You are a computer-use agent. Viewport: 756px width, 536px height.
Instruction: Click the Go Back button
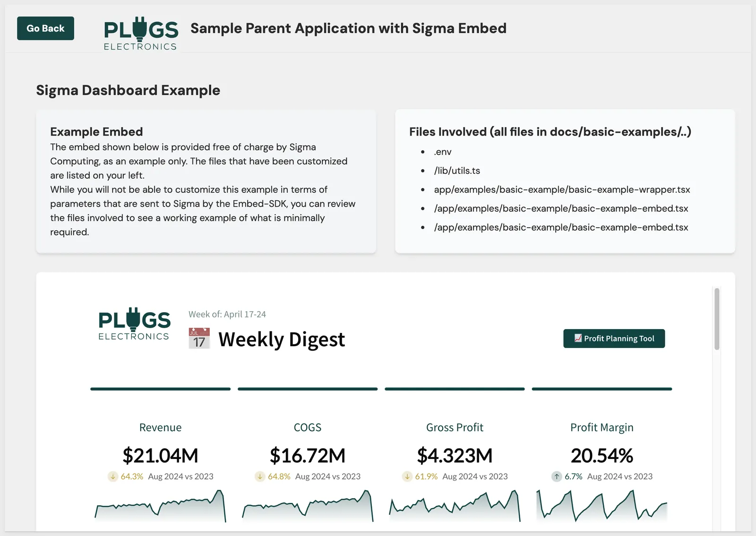click(x=45, y=28)
